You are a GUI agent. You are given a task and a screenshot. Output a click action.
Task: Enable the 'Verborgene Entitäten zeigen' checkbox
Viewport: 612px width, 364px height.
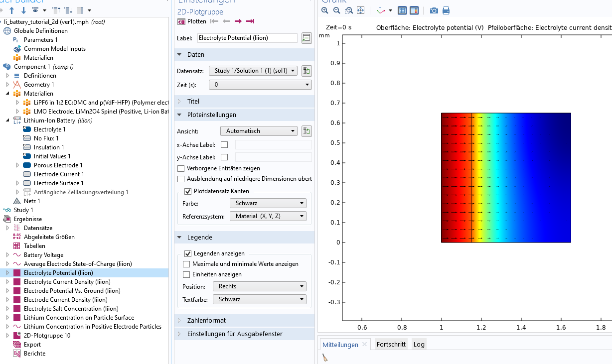180,168
